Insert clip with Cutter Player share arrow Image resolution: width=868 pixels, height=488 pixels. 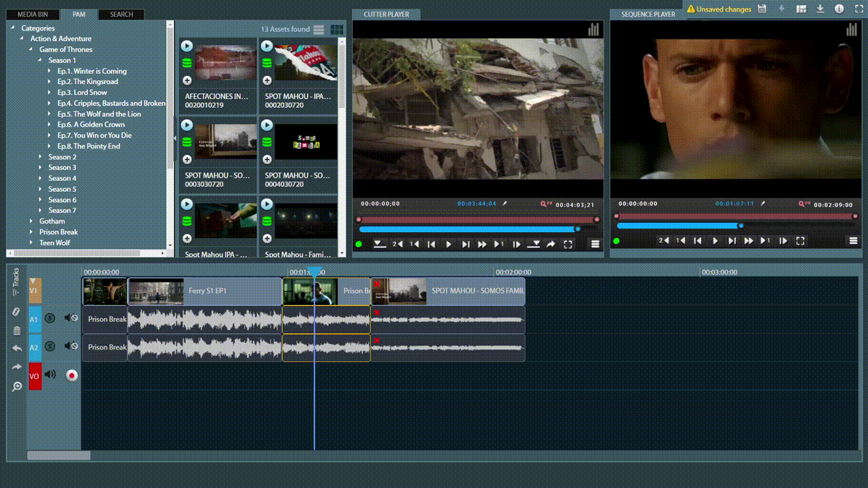551,244
